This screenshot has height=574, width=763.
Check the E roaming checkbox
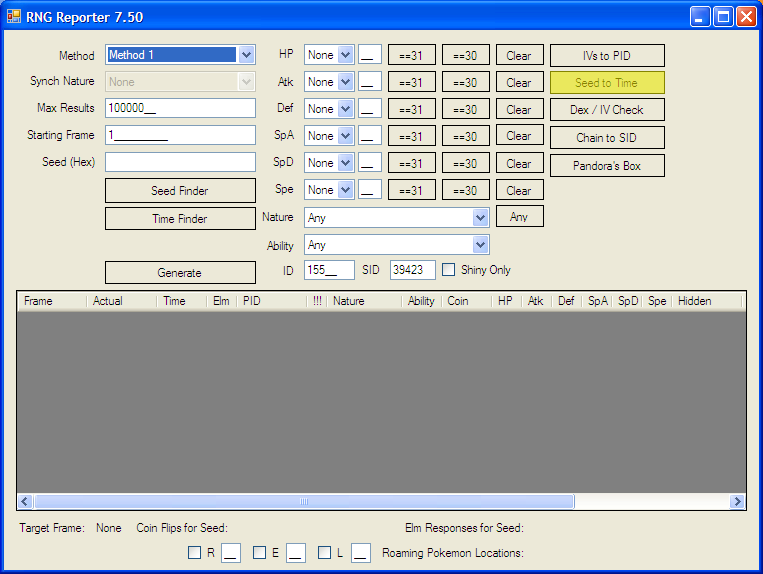(260, 552)
